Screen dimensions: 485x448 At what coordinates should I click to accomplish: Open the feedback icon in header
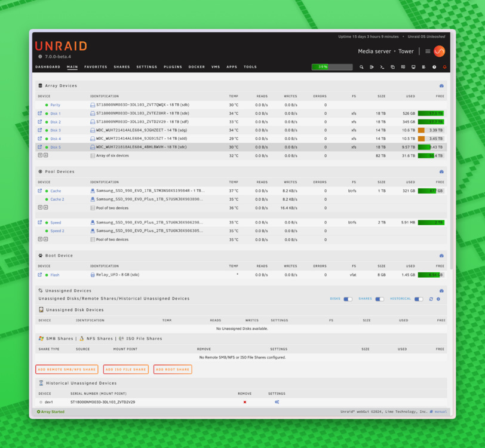pos(403,67)
